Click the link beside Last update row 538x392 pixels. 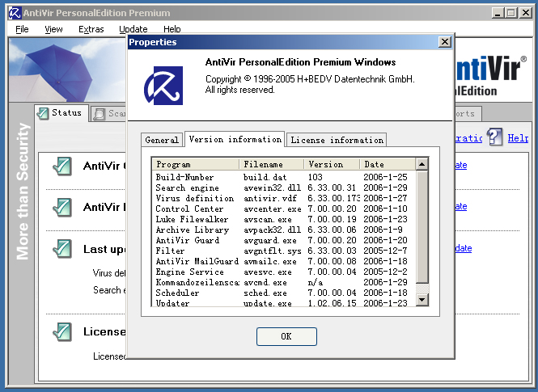click(464, 248)
